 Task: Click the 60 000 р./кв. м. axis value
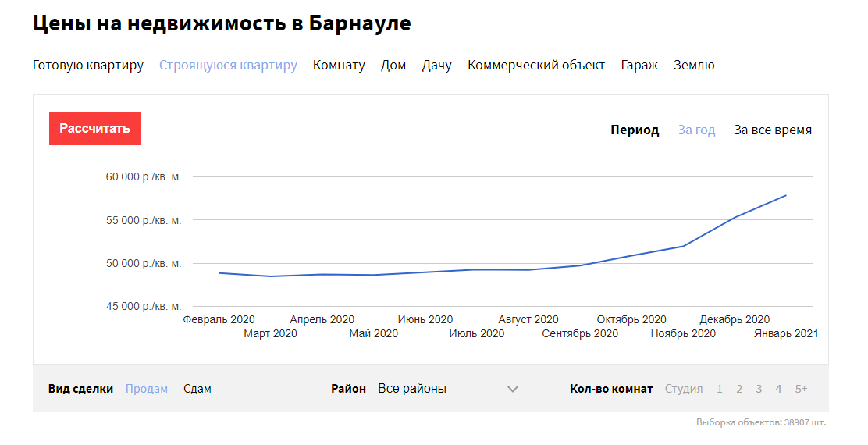pyautogui.click(x=144, y=177)
